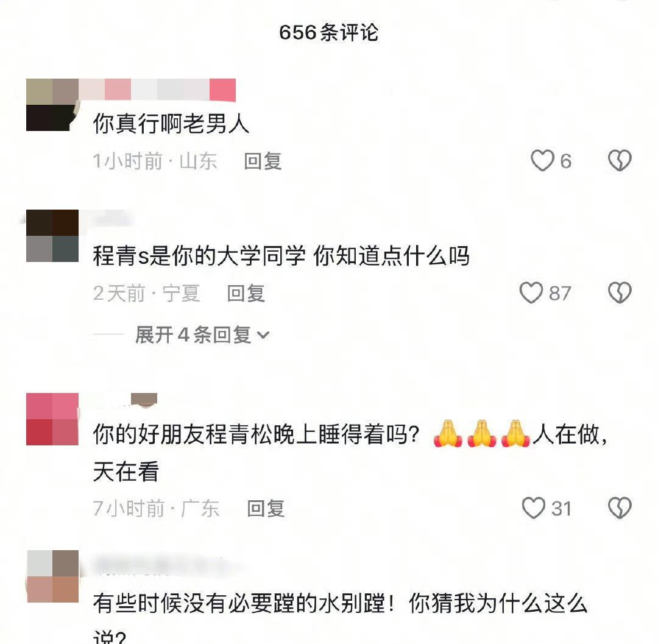Expand the 展开4条回复 replies
Viewport: 658px width, 644px height.
202,335
